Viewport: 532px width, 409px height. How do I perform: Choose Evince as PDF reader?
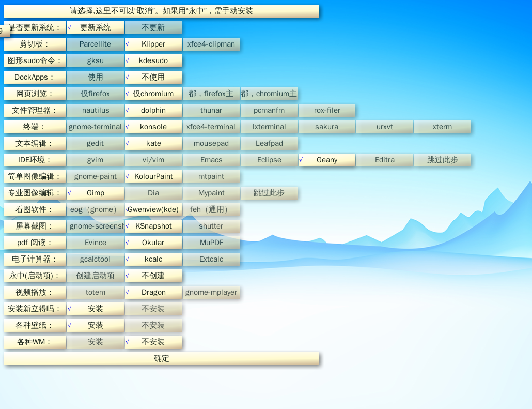pyautogui.click(x=96, y=243)
